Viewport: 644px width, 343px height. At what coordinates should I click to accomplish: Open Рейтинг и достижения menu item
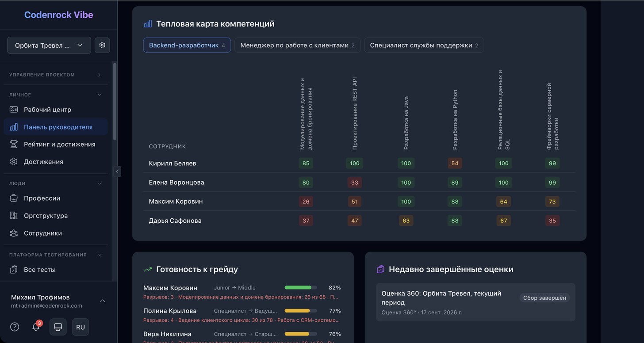[x=56, y=144]
